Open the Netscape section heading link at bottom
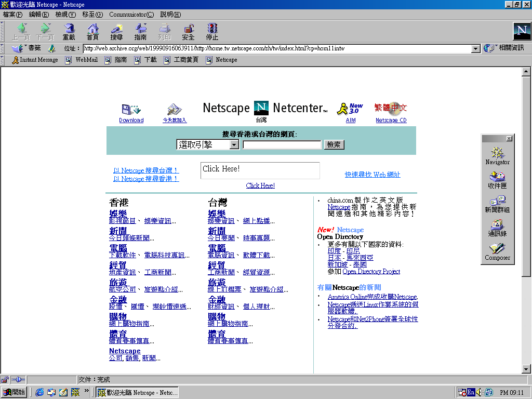Viewport: 532px width, 399px height. tap(125, 351)
